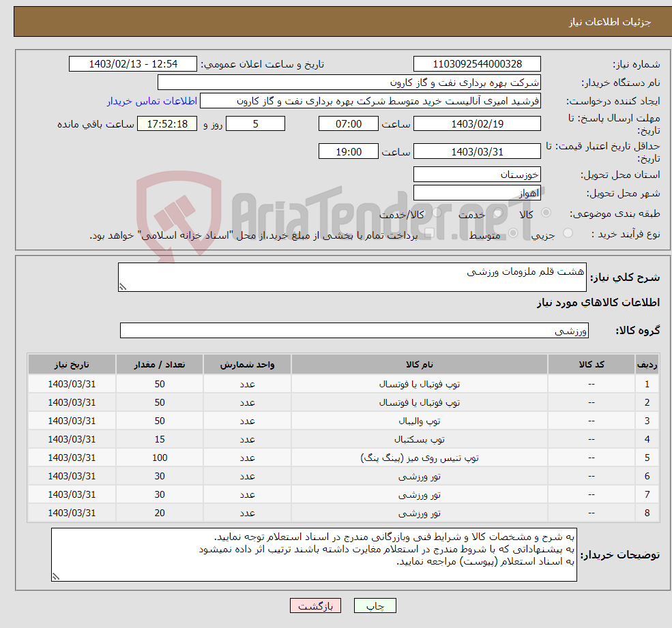The width and height of the screenshot is (672, 628).
Task: Click the جزئیات اطلاعات نیاز page title
Action: (610, 22)
